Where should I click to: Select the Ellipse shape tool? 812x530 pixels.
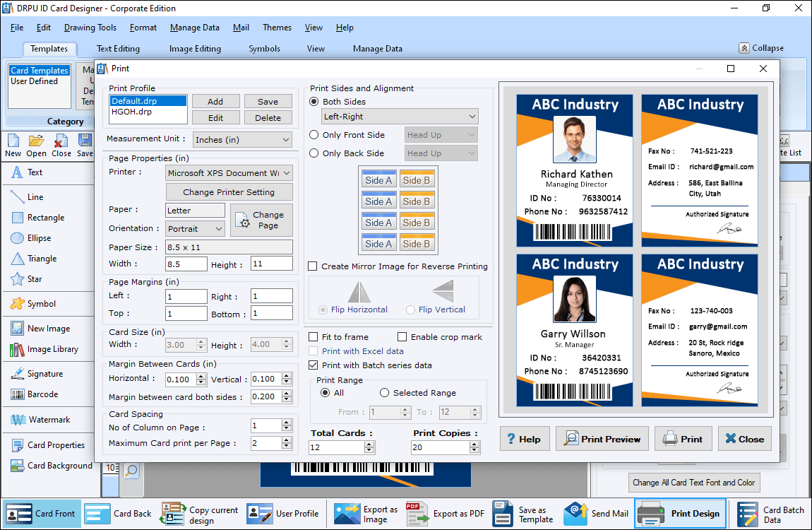[x=32, y=238]
